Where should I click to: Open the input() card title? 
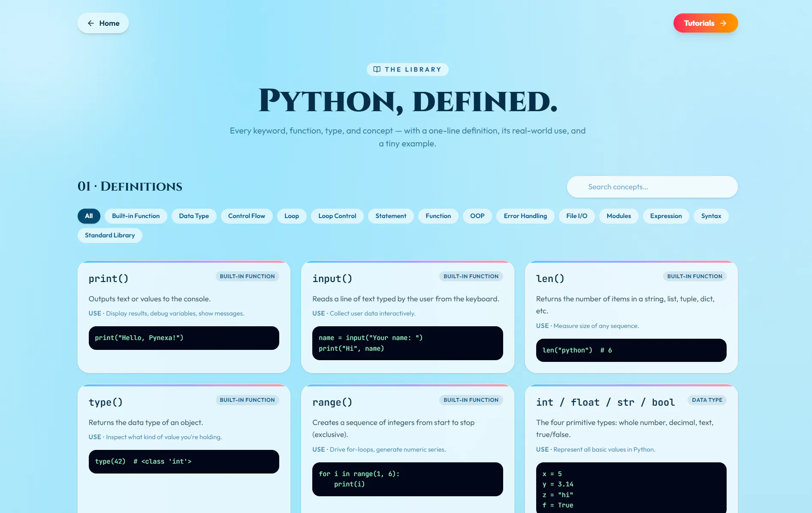[x=332, y=279]
